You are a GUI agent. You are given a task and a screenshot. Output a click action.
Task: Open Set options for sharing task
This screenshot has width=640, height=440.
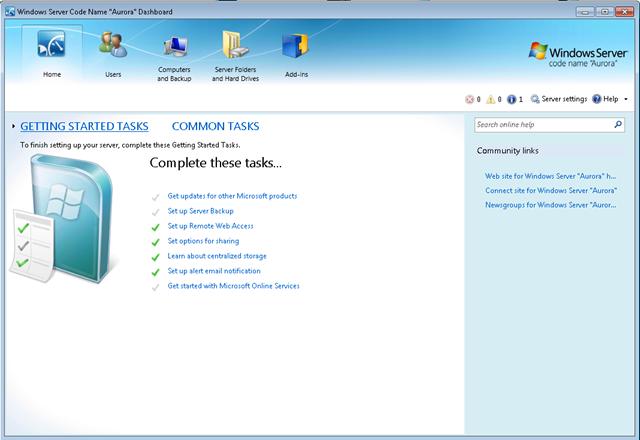[x=203, y=241]
